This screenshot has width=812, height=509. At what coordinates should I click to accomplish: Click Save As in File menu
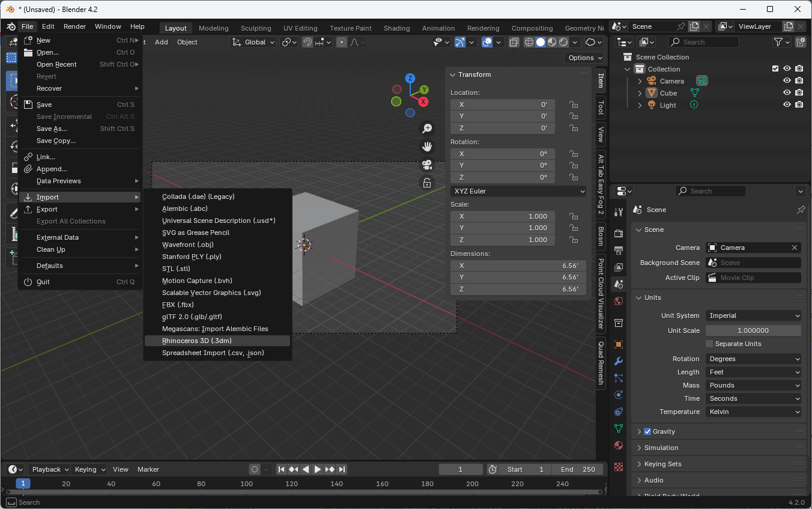pyautogui.click(x=80, y=129)
